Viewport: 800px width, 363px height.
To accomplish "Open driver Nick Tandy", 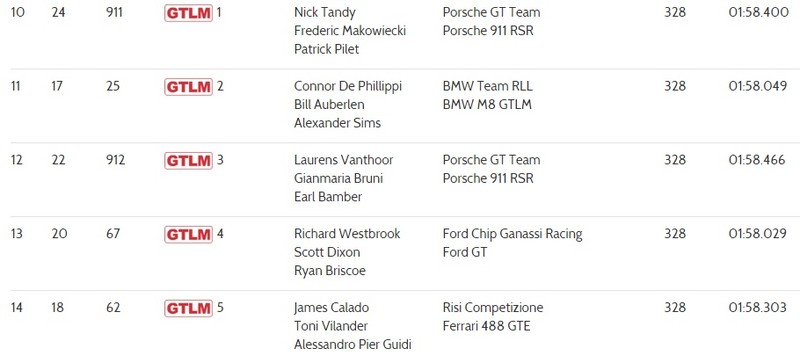I will 324,13.
